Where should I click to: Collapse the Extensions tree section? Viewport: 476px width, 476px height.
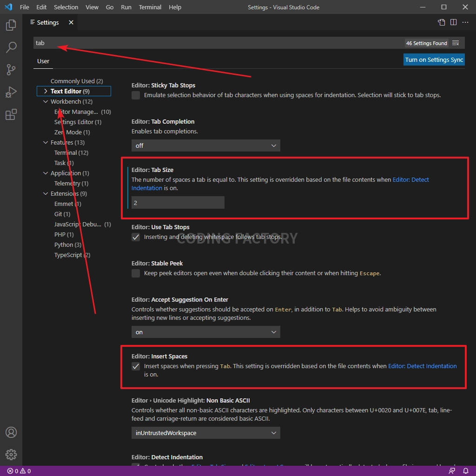click(x=46, y=193)
